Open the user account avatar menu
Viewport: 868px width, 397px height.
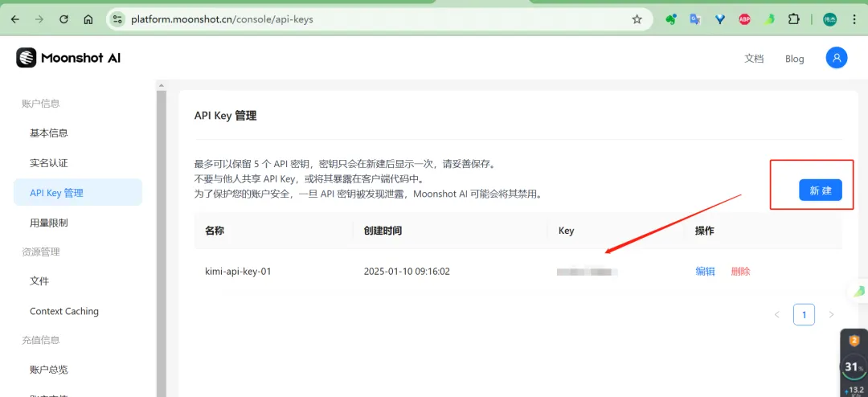point(836,58)
